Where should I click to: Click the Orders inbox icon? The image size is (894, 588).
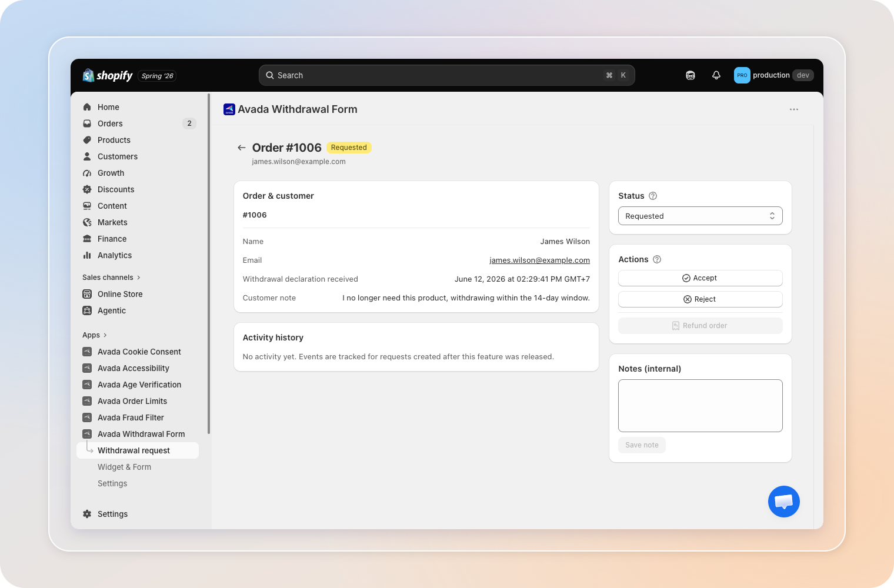87,123
